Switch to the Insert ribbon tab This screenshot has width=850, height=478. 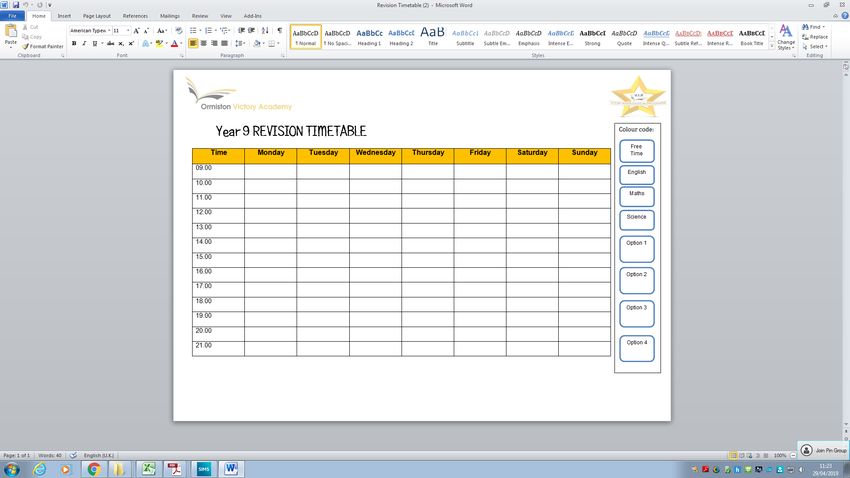click(64, 16)
